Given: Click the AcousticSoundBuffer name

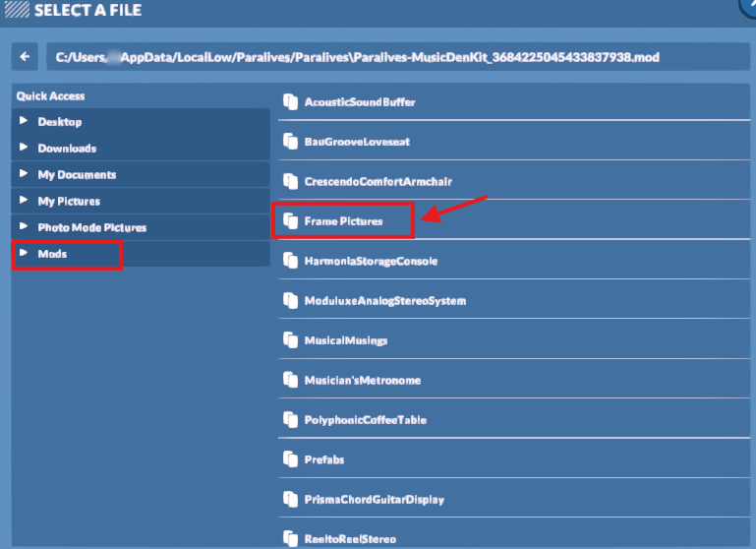Looking at the screenshot, I should coord(360,102).
